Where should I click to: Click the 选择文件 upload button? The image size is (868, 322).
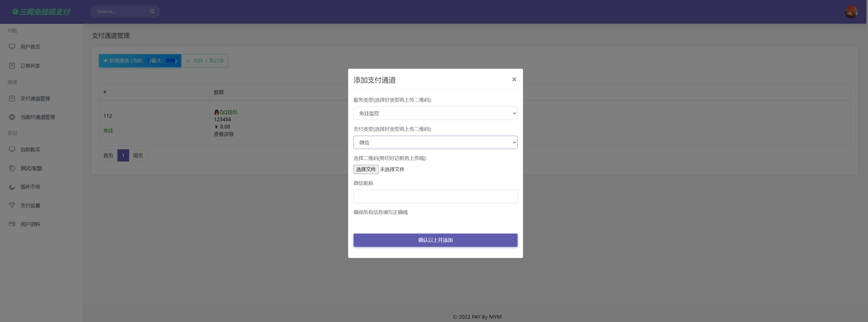click(x=366, y=169)
